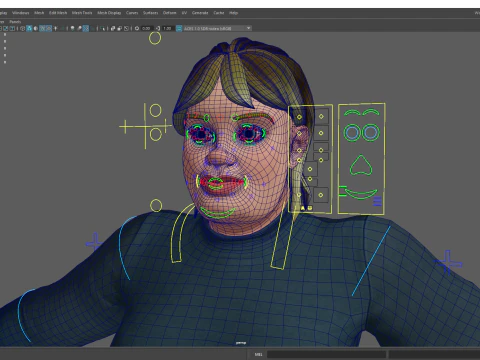The width and height of the screenshot is (480, 360).
Task: Toggle Wireframe display in the panel toolbar
Action: click(x=23, y=28)
